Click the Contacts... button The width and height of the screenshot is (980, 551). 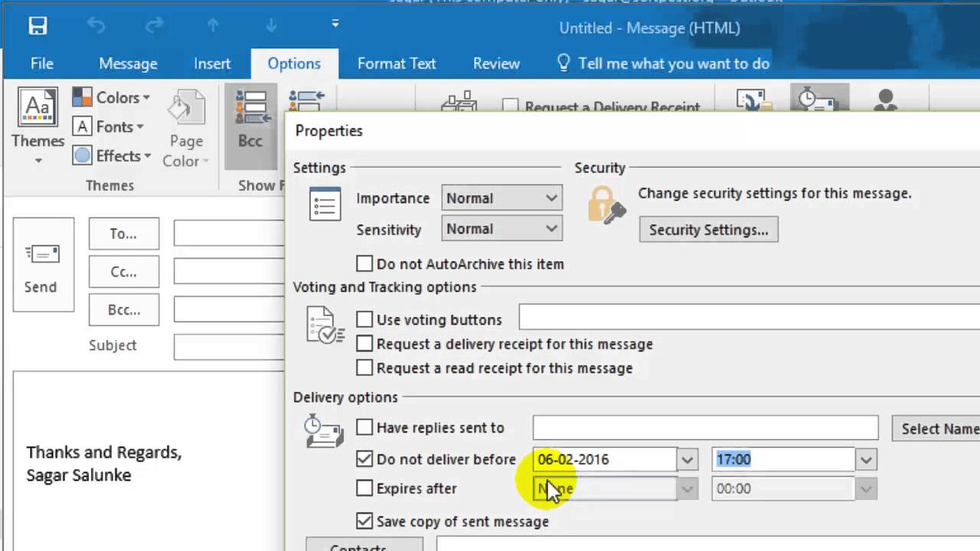[364, 545]
